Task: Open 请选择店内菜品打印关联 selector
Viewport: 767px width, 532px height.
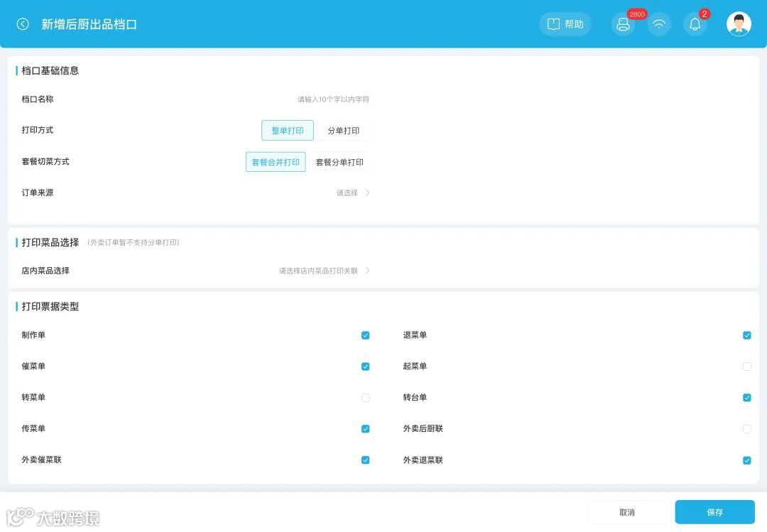Action: 325,271
